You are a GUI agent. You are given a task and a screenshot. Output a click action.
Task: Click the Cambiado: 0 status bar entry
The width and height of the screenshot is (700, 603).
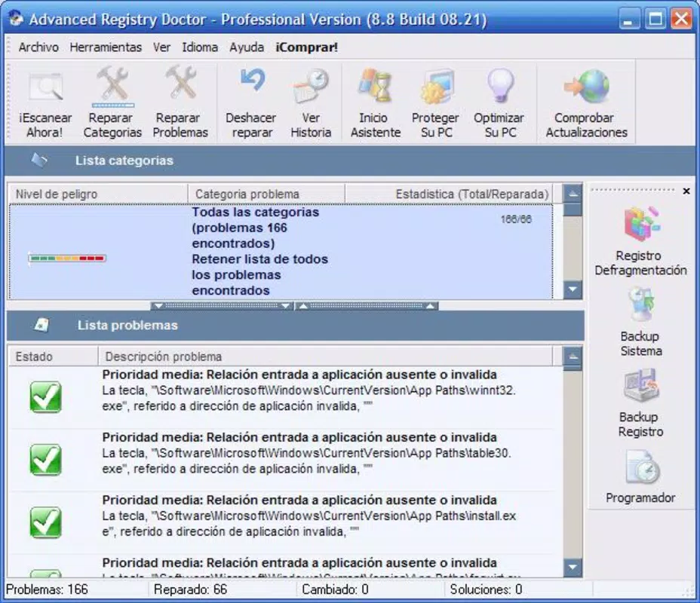point(335,589)
